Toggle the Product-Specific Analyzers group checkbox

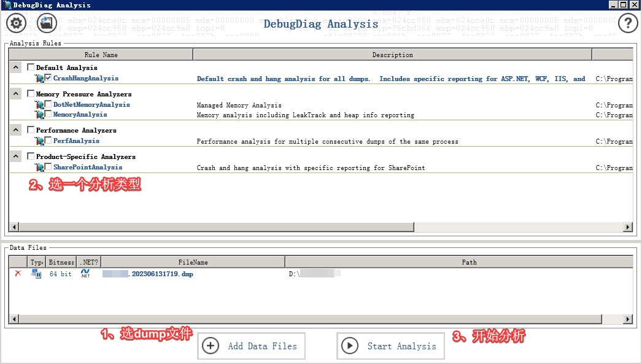click(x=31, y=156)
